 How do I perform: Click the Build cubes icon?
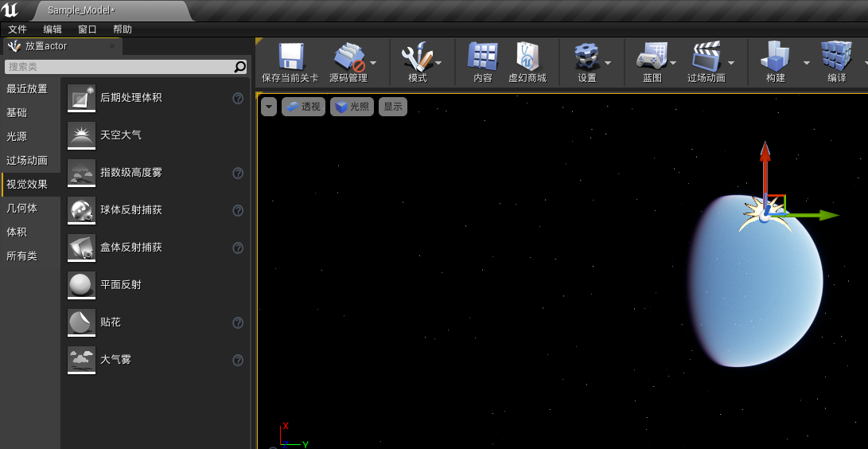(x=776, y=57)
